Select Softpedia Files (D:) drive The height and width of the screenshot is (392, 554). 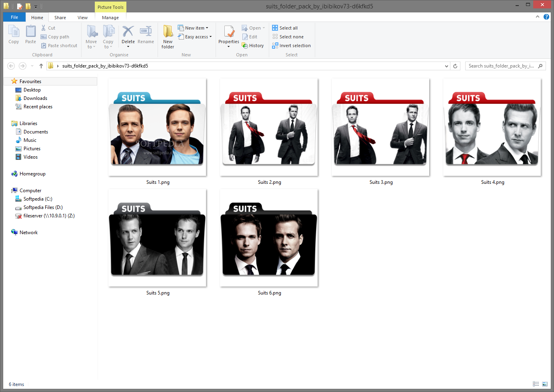tap(43, 207)
